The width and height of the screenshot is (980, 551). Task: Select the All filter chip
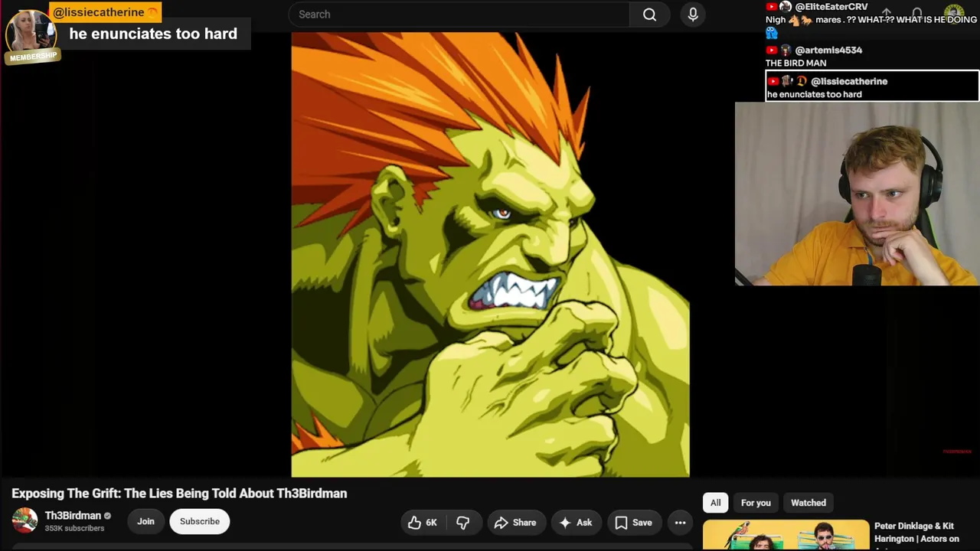pyautogui.click(x=715, y=503)
